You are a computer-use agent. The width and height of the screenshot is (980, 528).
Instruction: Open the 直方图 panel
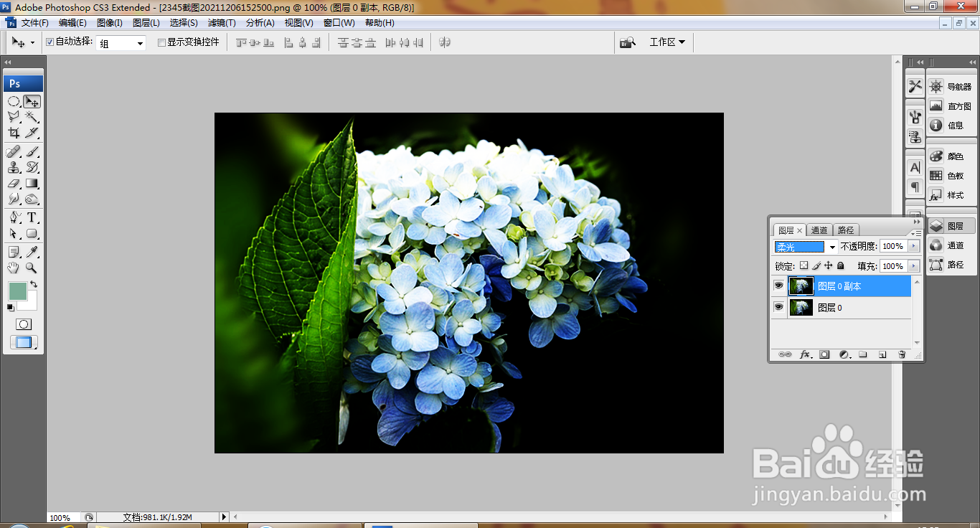point(951,106)
